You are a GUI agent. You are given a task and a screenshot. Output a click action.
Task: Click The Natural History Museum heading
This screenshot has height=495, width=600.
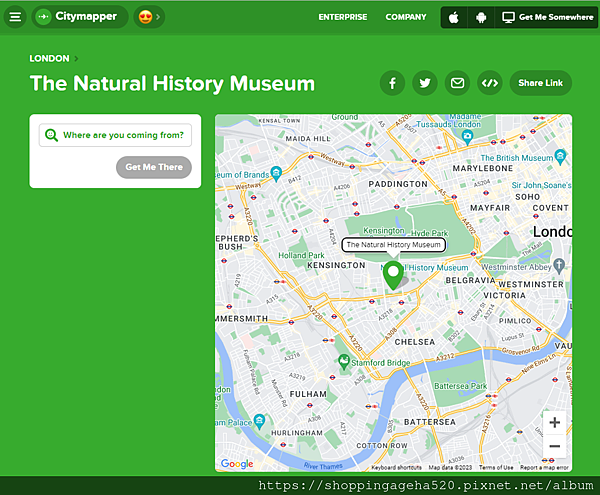[172, 83]
